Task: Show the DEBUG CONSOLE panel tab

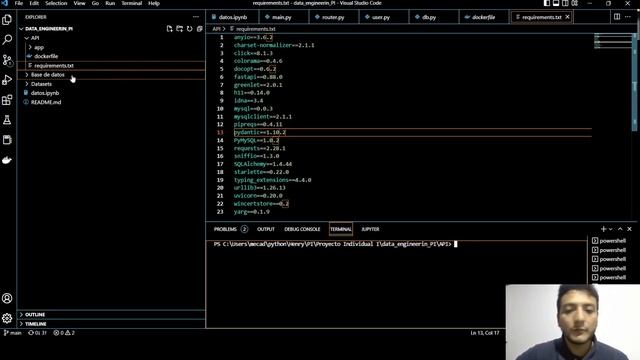Action: click(x=302, y=229)
